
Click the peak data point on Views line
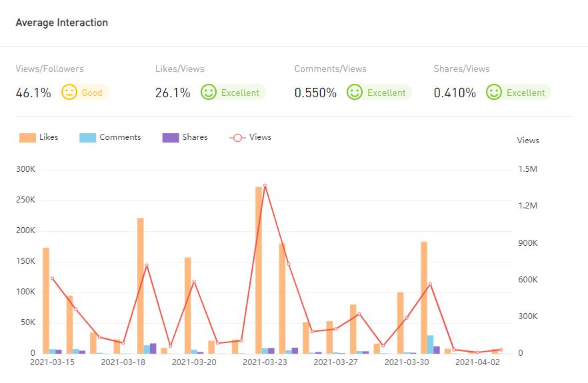click(x=265, y=186)
